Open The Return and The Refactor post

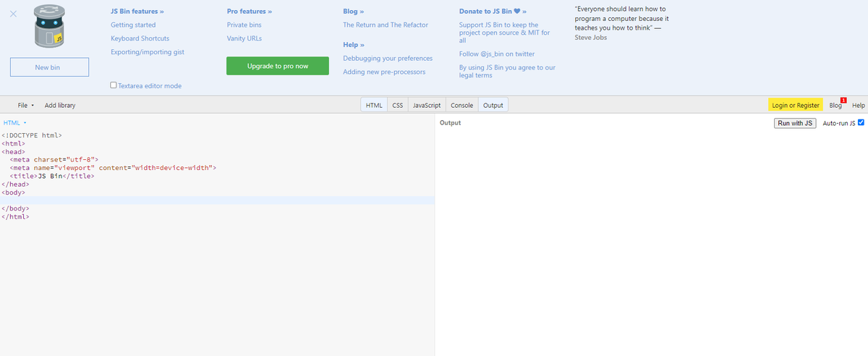point(386,25)
